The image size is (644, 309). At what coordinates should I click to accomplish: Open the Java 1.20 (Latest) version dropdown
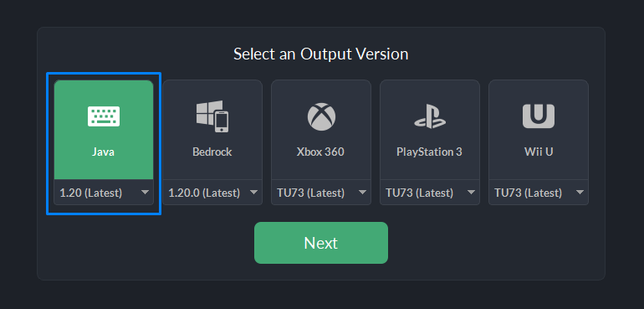click(x=104, y=192)
